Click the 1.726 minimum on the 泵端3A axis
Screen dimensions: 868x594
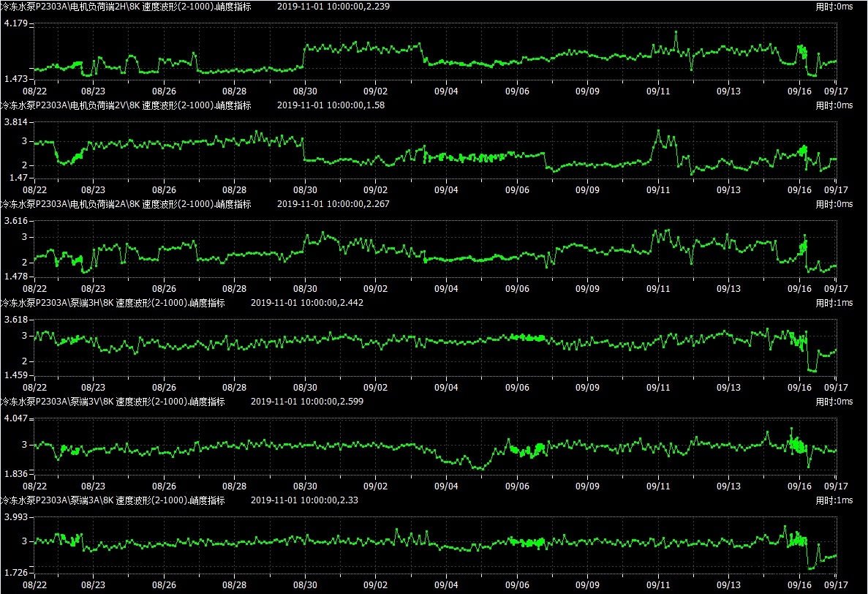click(x=15, y=571)
